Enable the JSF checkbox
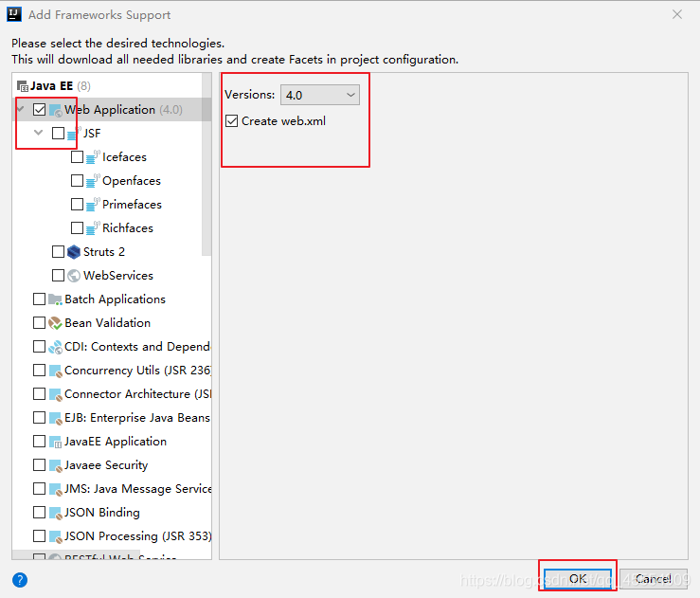This screenshot has height=598, width=700. pos(58,133)
